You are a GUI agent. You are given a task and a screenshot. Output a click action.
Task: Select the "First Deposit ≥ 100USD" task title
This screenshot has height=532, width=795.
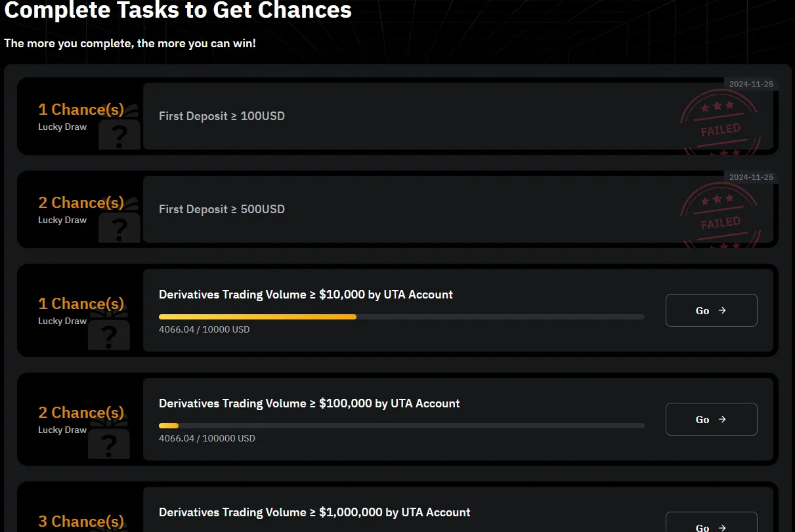coord(222,116)
